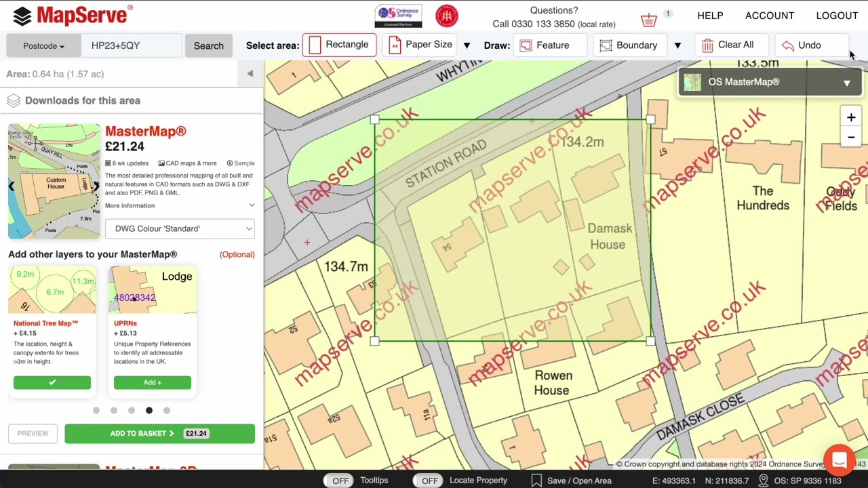The width and height of the screenshot is (868, 488).
Task: Click the DAMASK CLOSE road label
Action: [x=700, y=416]
